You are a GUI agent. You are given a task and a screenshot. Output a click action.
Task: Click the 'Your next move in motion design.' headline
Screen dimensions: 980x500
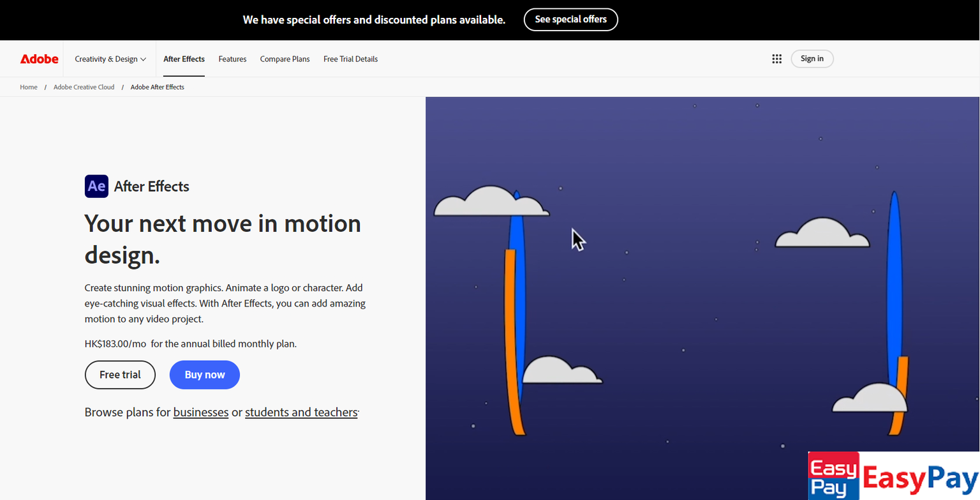[x=223, y=239]
